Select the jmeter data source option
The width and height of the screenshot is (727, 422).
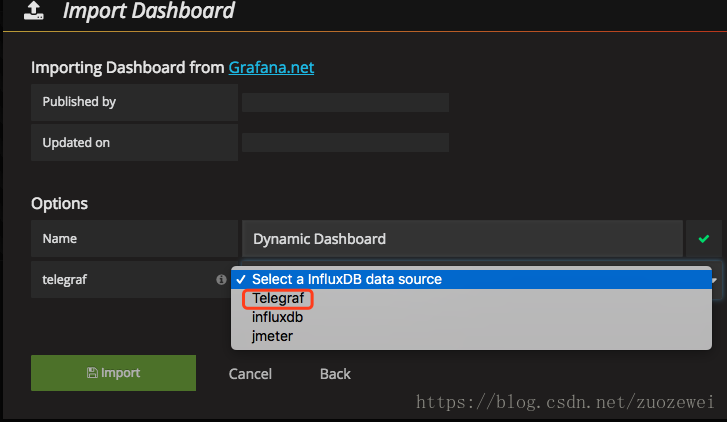point(272,336)
